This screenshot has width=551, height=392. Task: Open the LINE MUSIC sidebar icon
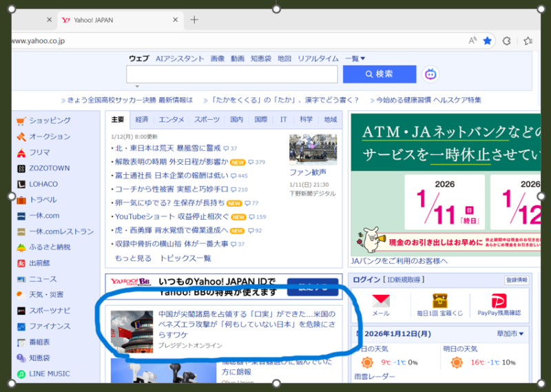21,374
